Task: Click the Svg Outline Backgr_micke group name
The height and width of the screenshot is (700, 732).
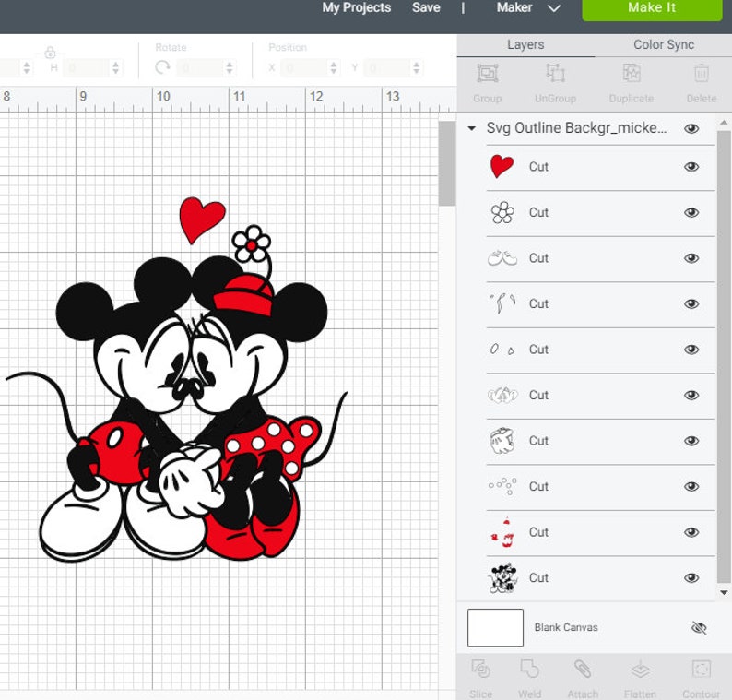Action: click(576, 128)
